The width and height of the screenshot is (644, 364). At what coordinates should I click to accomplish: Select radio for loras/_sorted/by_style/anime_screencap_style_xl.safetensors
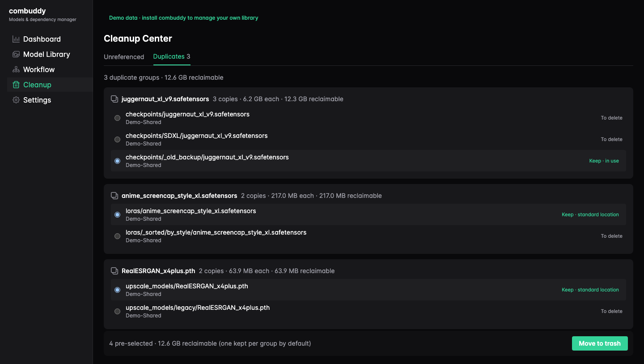117,236
